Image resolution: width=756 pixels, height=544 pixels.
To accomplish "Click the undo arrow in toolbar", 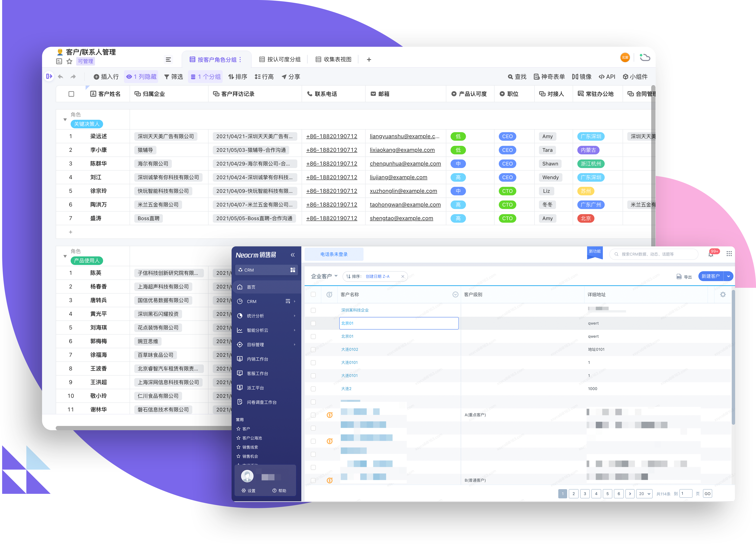I will coord(60,77).
